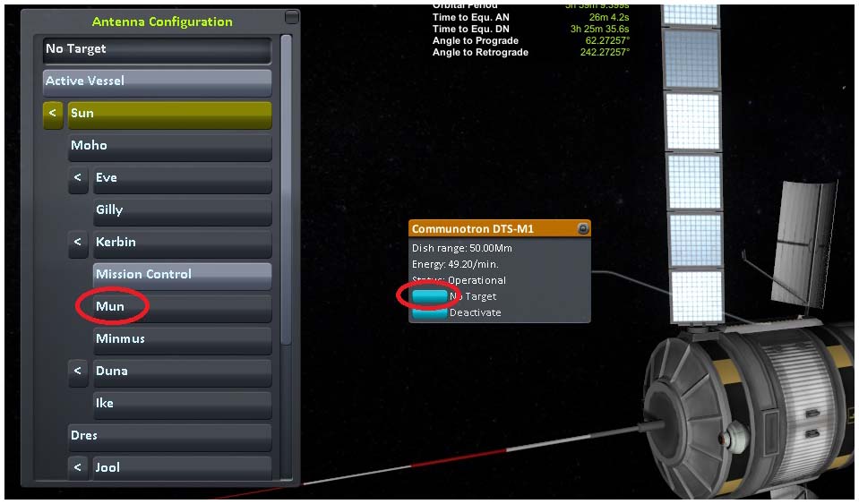Click the cyan Deactivate button

pyautogui.click(x=430, y=313)
